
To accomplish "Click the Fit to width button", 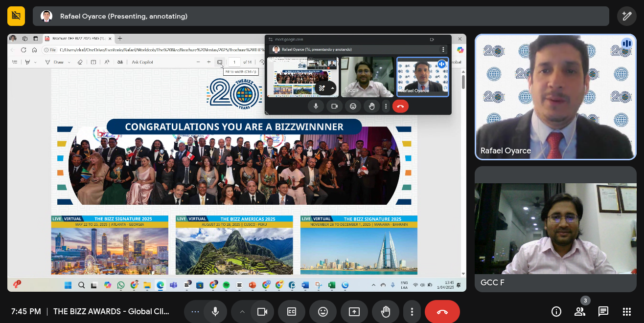I will coord(220,62).
